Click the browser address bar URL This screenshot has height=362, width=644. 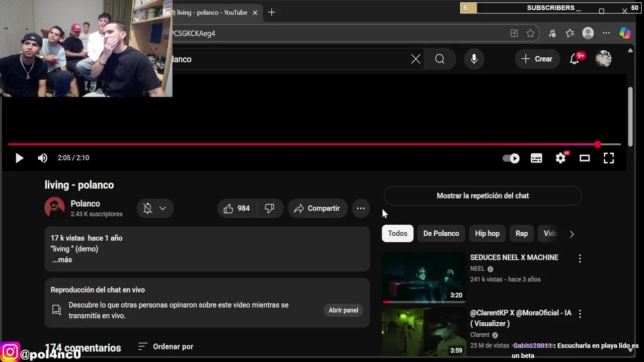[193, 33]
